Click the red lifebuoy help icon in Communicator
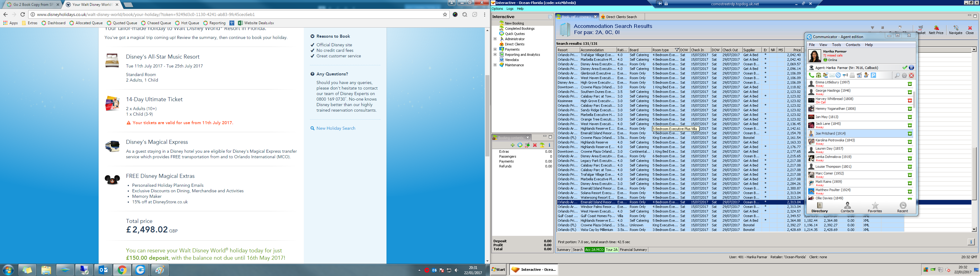 (911, 75)
